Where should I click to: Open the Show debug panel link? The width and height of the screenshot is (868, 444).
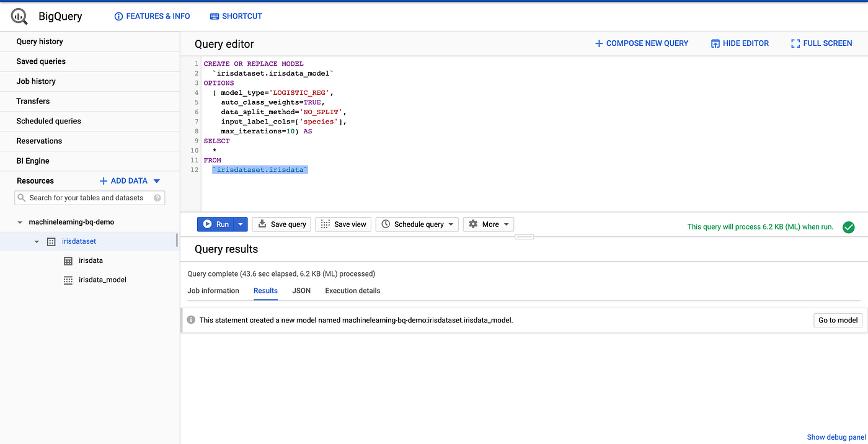pos(836,437)
